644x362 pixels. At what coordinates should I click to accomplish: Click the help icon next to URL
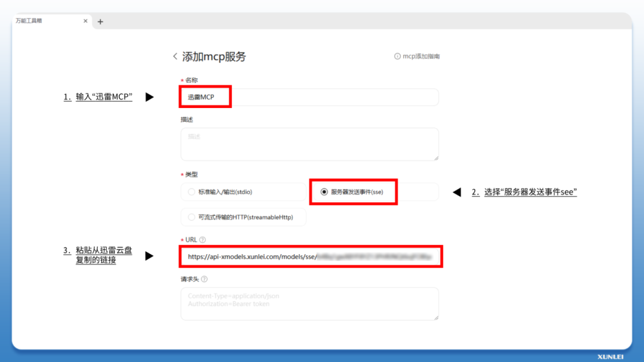(x=203, y=240)
